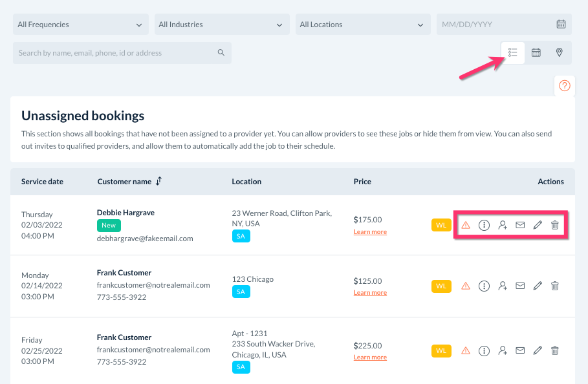Screen dimensions: 588x384
Task: Click Learn more under $175.00 price
Action: click(x=370, y=232)
